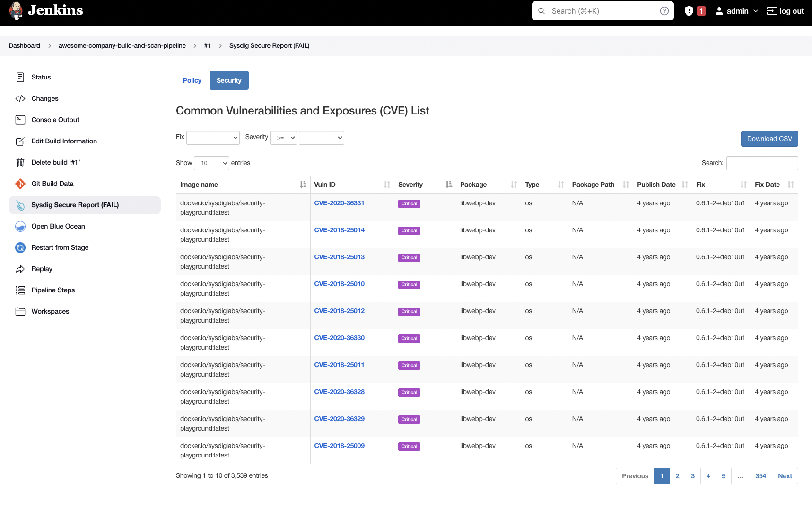Open the Severity operator >= dropdown
The width and height of the screenshot is (812, 510).
coord(283,138)
